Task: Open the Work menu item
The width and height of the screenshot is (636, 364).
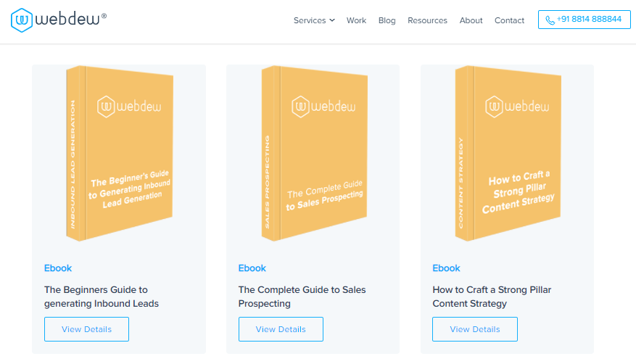Action: pos(356,20)
